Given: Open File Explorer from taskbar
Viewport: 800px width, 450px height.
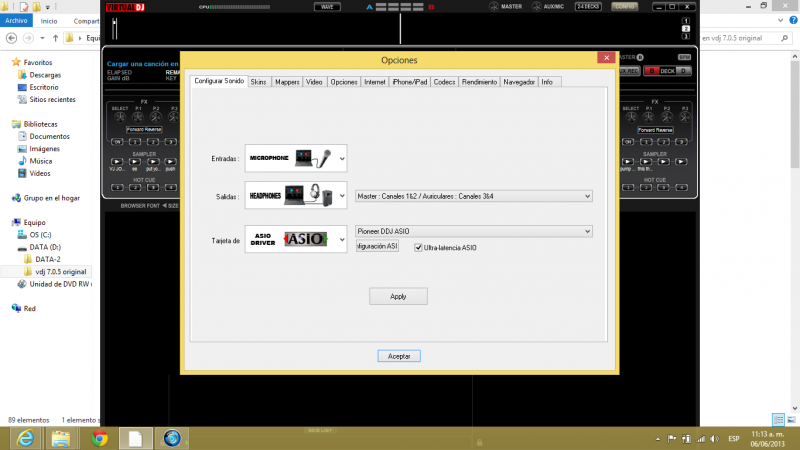Looking at the screenshot, I should pyautogui.click(x=61, y=438).
